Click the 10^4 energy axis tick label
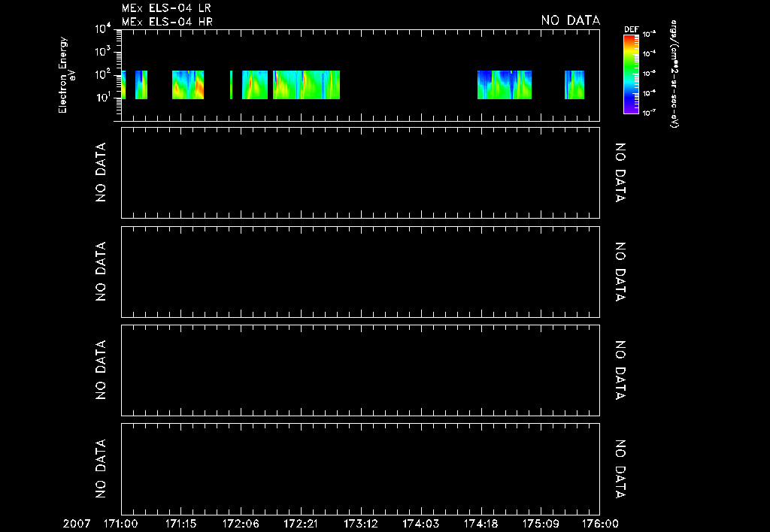Image resolution: width=770 pixels, height=532 pixels. point(103,29)
